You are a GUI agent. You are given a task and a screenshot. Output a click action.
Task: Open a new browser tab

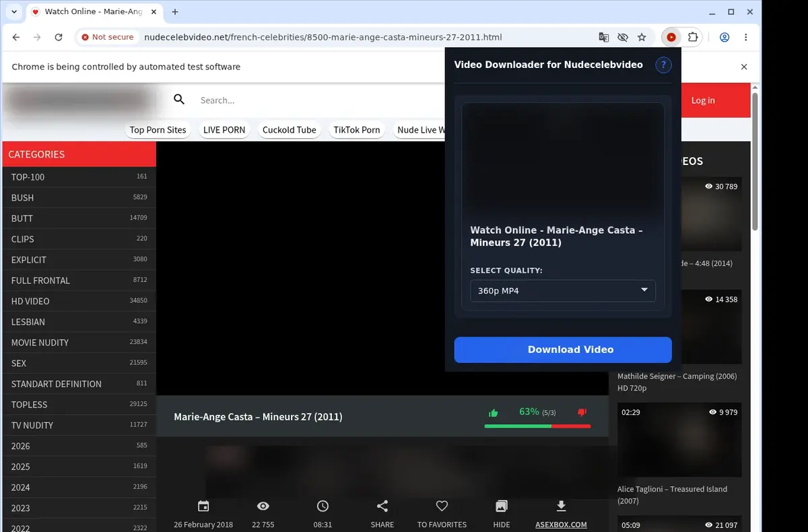point(175,11)
